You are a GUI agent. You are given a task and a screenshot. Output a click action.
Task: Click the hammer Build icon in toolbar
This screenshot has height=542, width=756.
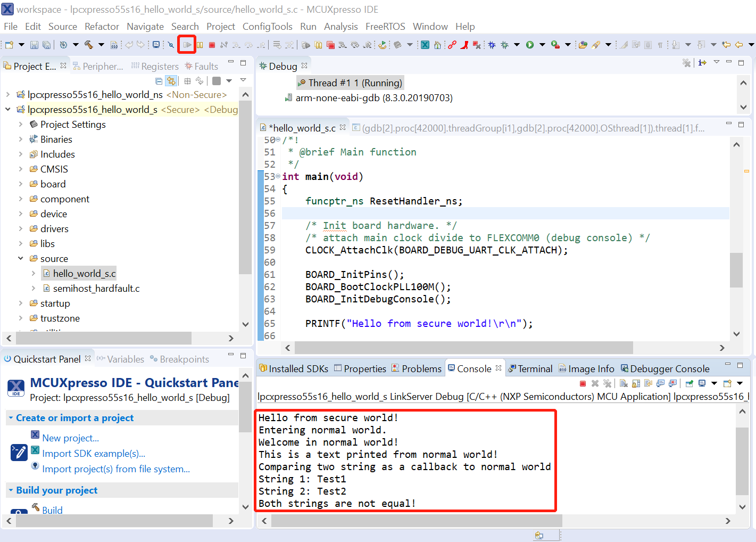click(88, 45)
